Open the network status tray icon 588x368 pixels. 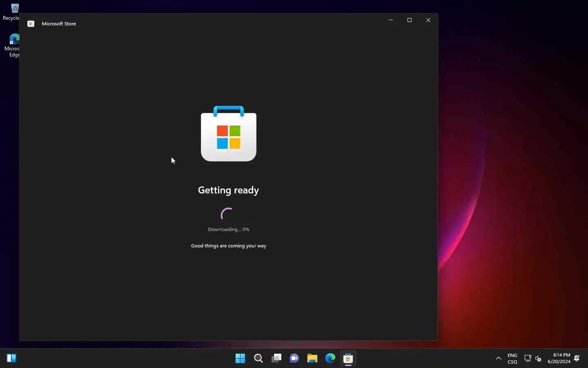coord(528,359)
